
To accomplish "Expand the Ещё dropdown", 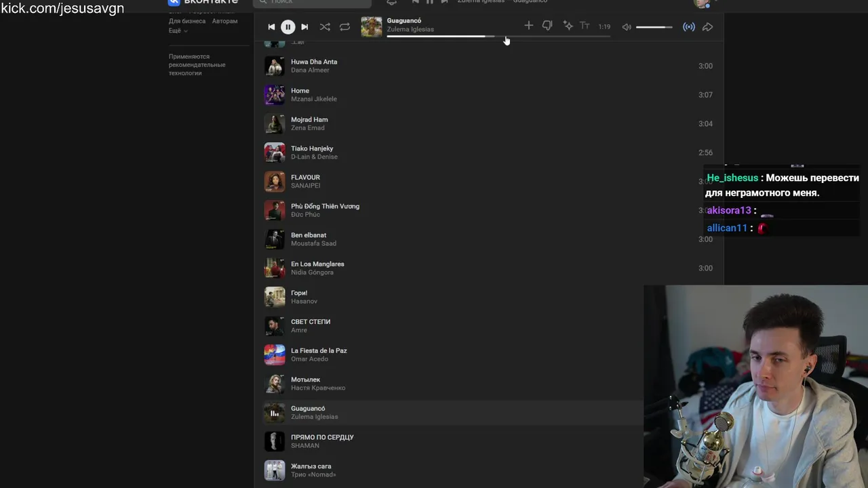I will point(178,30).
